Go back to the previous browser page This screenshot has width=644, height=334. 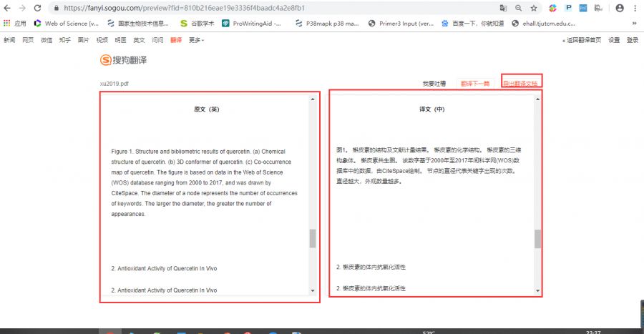click(7, 8)
